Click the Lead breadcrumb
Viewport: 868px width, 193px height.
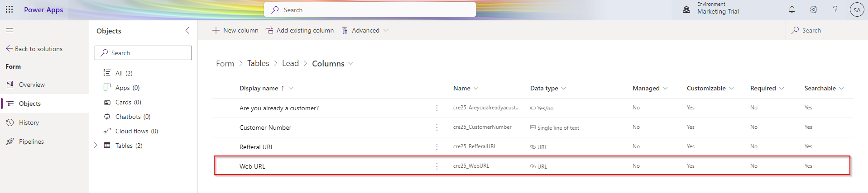(x=290, y=63)
